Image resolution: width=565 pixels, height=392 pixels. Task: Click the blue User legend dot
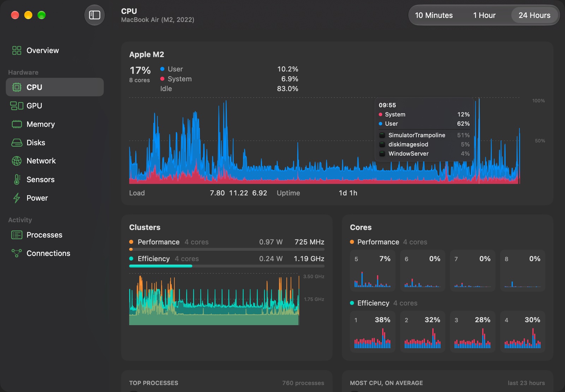click(x=162, y=69)
